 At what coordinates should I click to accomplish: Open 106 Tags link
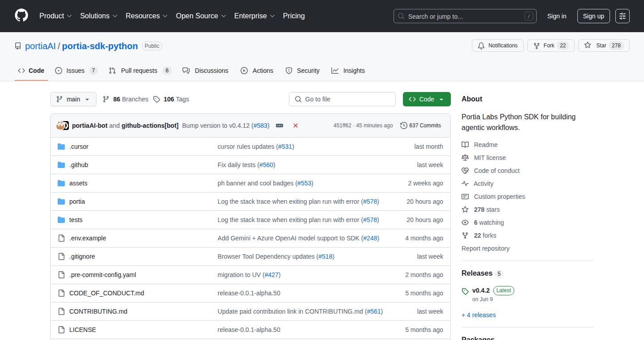coord(171,99)
